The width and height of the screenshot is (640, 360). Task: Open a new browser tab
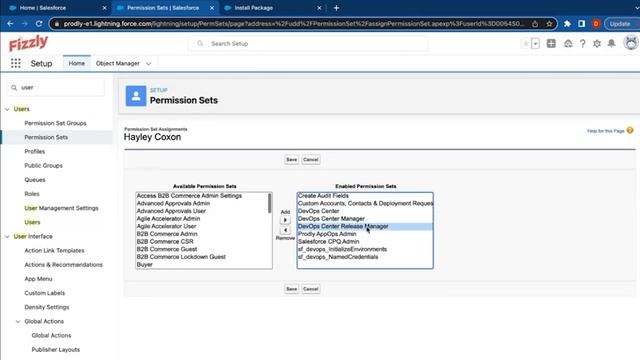336,8
